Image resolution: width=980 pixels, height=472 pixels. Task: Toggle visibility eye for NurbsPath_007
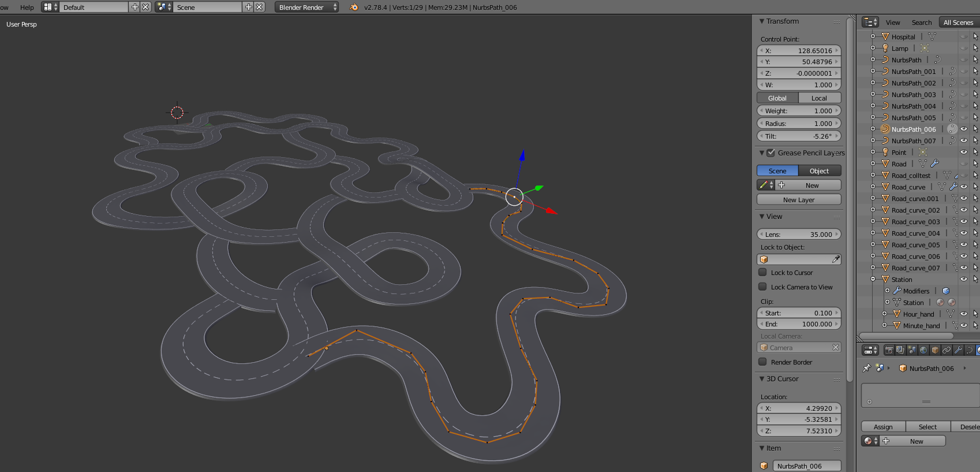coord(963,140)
